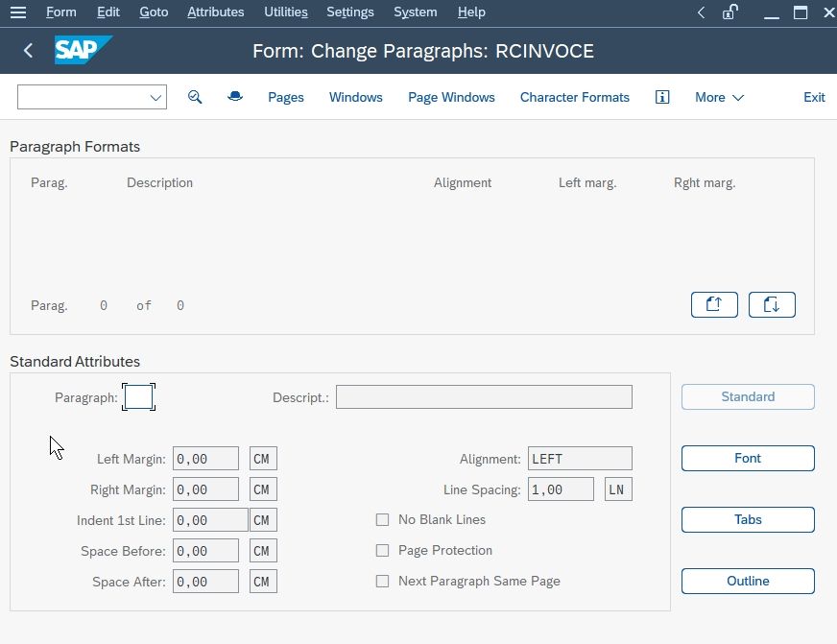Open the System menu
This screenshot has width=837, height=644.
click(x=416, y=12)
